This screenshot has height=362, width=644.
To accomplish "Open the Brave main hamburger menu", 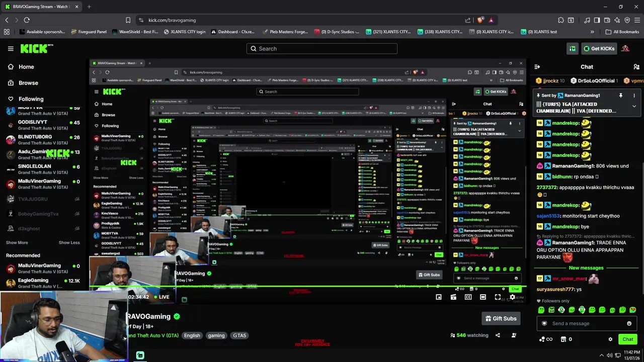I will 637,20.
